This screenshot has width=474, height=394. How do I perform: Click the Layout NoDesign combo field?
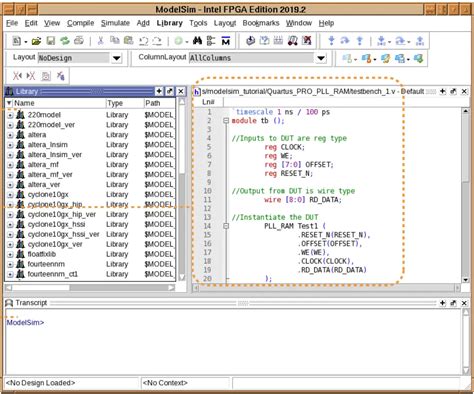73,58
